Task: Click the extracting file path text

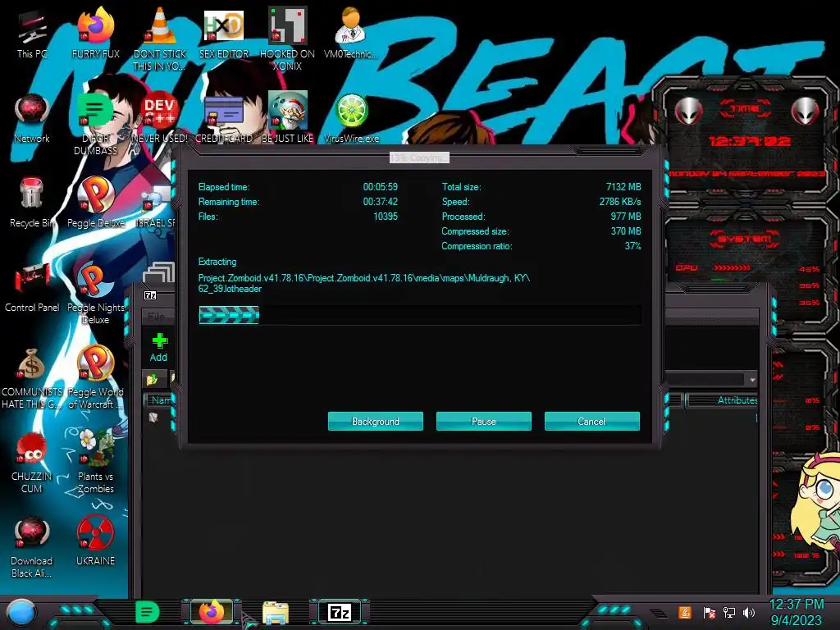Action: point(364,283)
